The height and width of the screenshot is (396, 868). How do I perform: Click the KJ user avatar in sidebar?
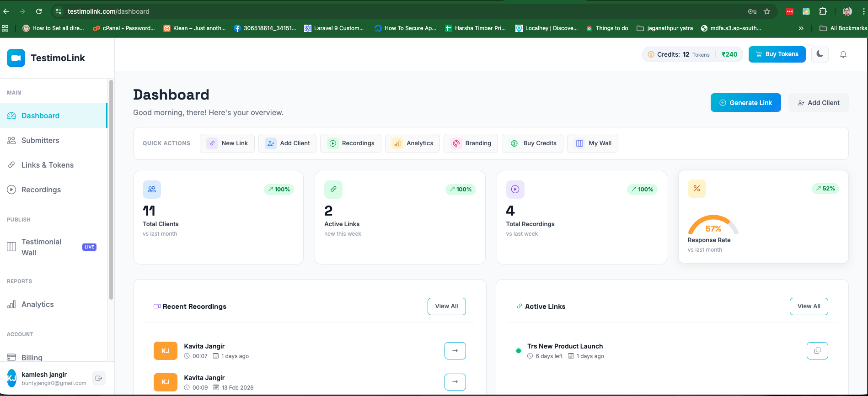click(11, 378)
